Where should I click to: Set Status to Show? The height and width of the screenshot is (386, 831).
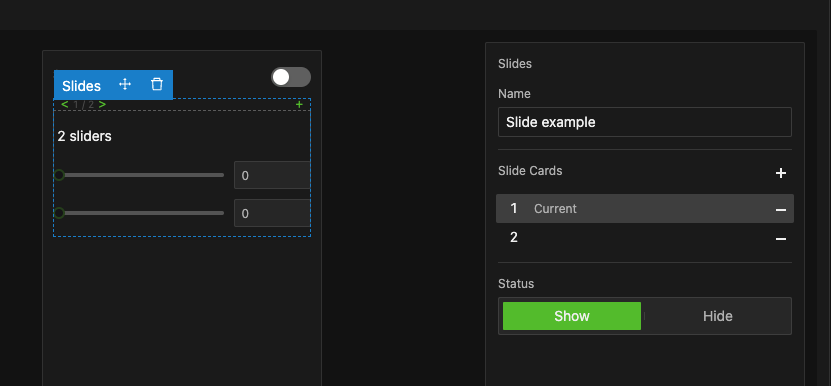click(x=572, y=316)
